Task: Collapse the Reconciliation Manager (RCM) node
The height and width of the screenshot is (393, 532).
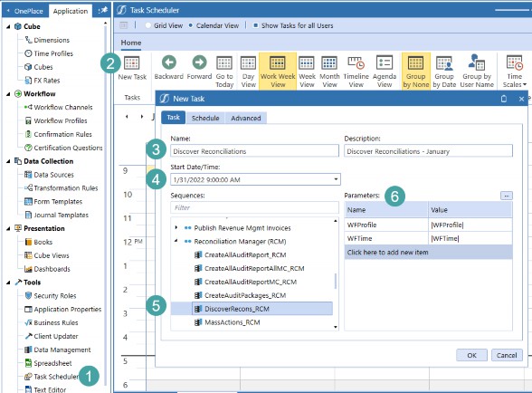Action: pos(176,241)
